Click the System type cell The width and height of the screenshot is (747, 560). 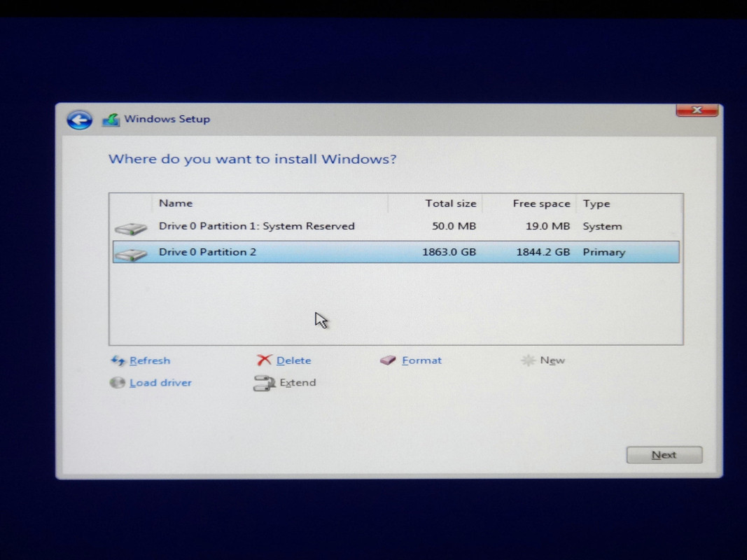tap(602, 227)
